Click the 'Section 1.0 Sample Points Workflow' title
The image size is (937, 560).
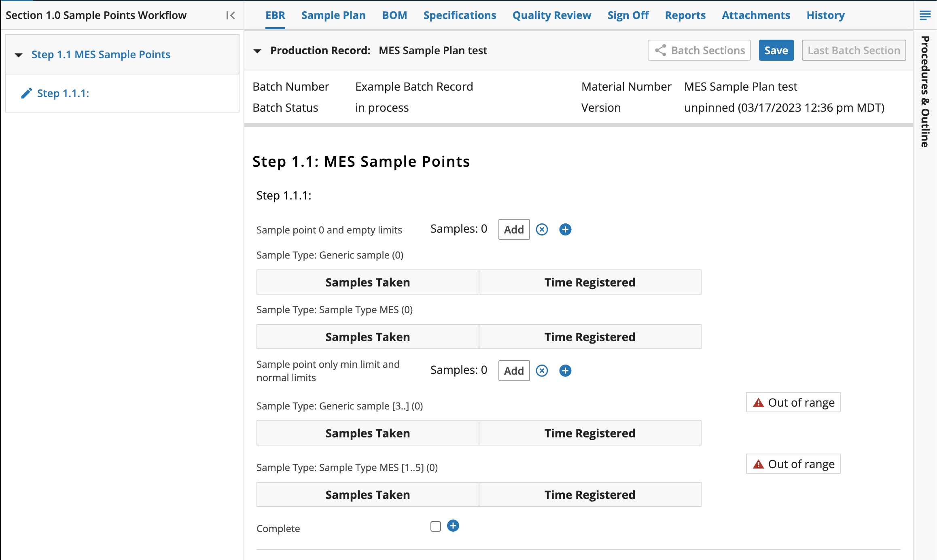click(96, 15)
